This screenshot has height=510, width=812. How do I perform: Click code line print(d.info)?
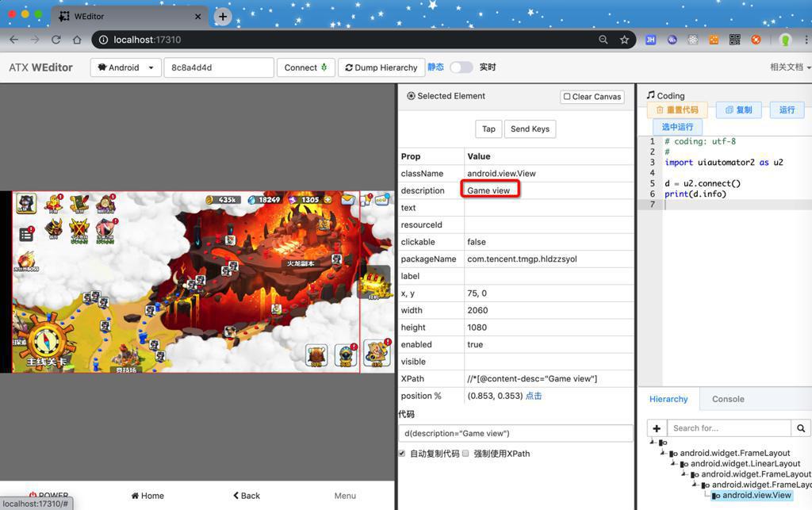[695, 194]
